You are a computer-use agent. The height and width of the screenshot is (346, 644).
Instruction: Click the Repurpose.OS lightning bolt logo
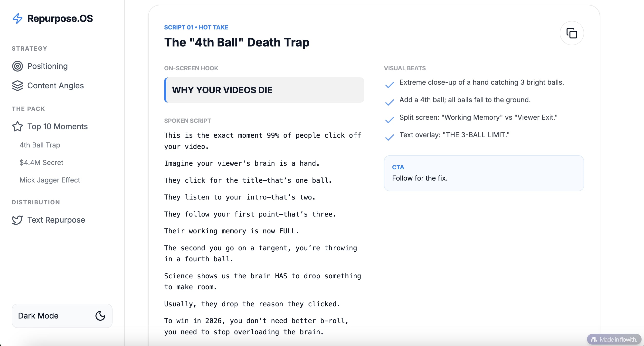17,18
